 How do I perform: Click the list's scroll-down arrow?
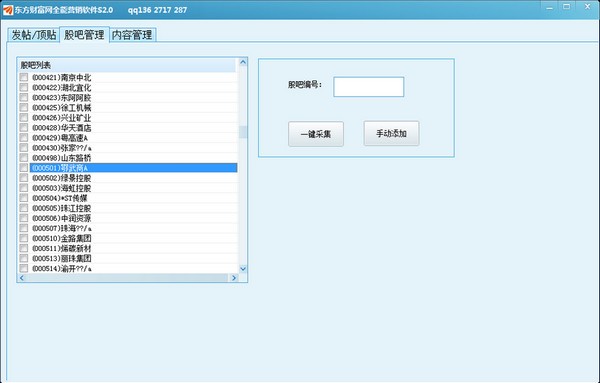243,269
